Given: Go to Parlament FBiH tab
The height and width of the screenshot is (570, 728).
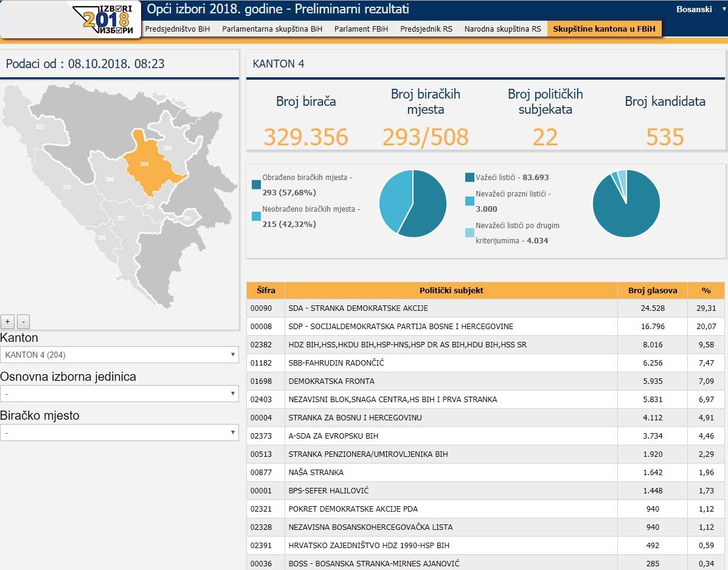Looking at the screenshot, I should coord(361,29).
